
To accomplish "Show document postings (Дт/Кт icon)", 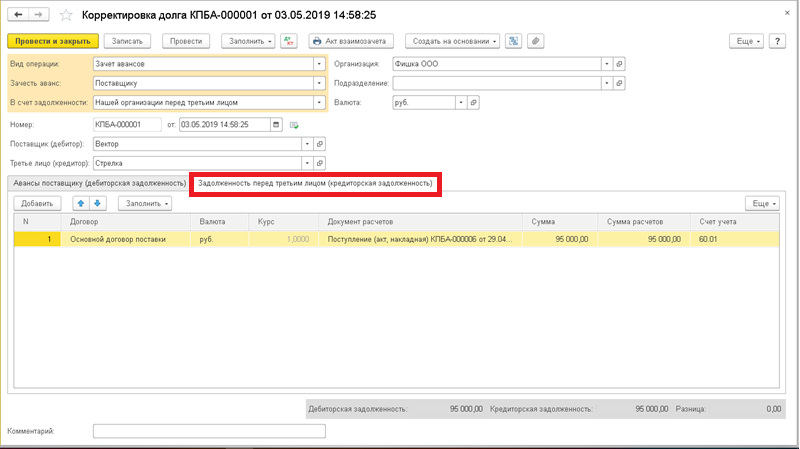I will (x=289, y=41).
